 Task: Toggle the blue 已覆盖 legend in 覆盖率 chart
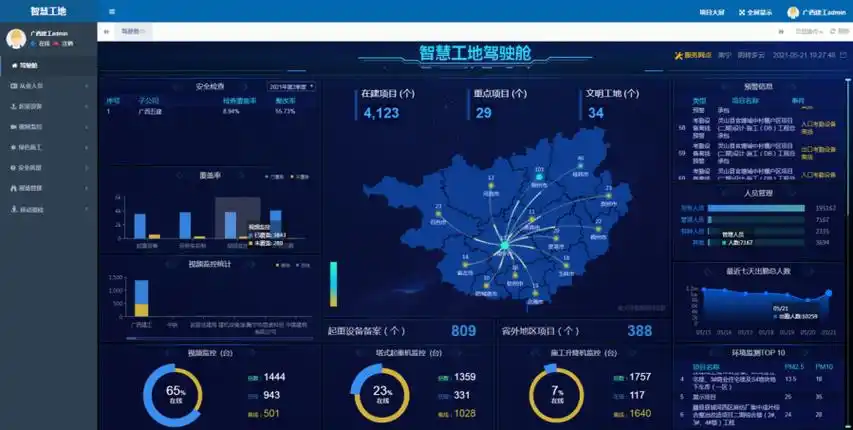point(274,177)
